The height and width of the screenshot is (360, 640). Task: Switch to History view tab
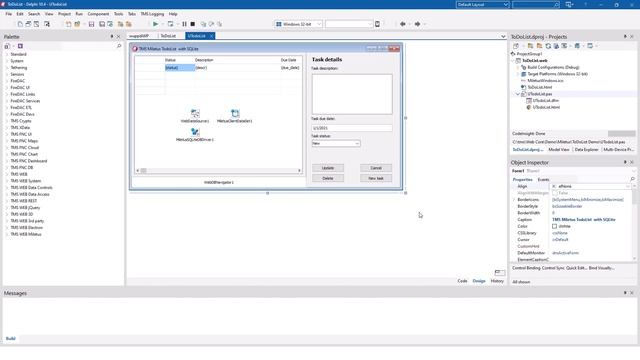click(497, 281)
